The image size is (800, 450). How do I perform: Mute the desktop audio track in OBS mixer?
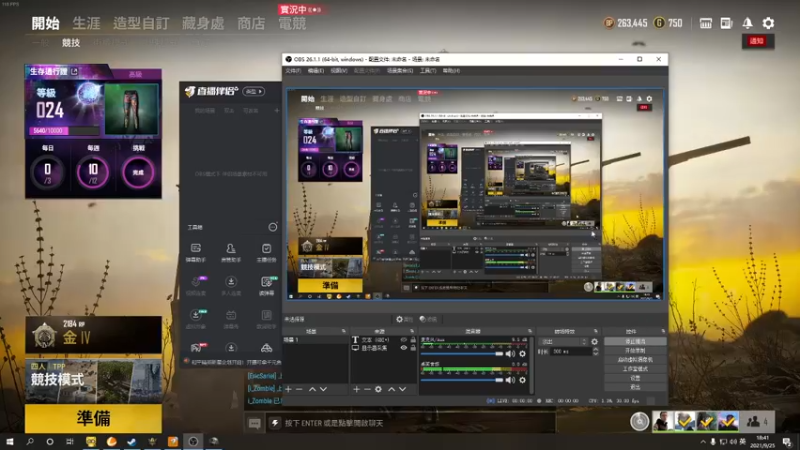pos(510,380)
